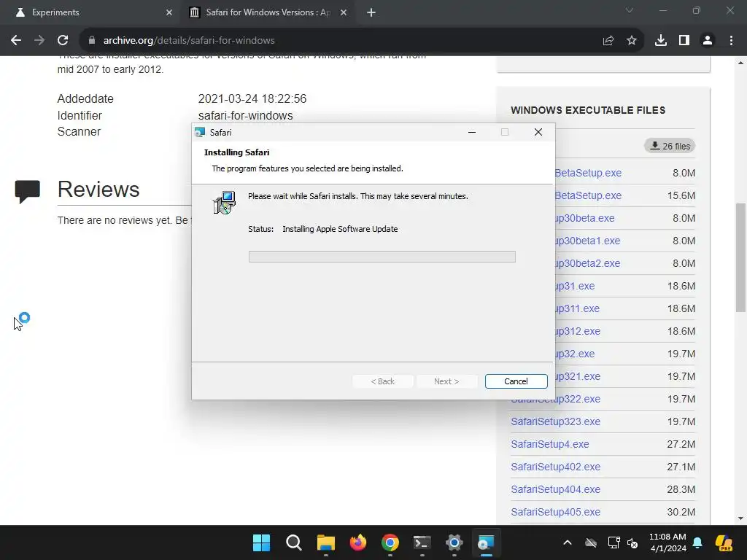Viewport: 747px width, 560px height.
Task: Click the safari-for-windows identifier value
Action: [245, 116]
